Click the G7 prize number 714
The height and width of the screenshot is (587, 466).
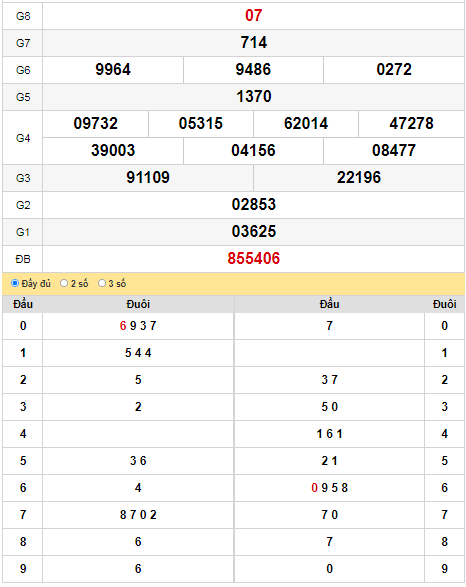coord(253,43)
